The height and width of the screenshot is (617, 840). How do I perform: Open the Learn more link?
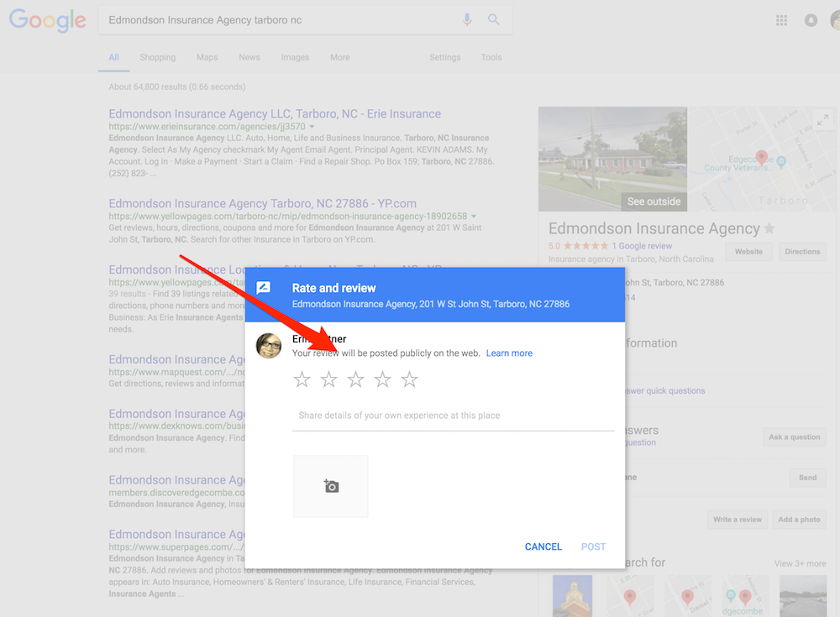[509, 353]
